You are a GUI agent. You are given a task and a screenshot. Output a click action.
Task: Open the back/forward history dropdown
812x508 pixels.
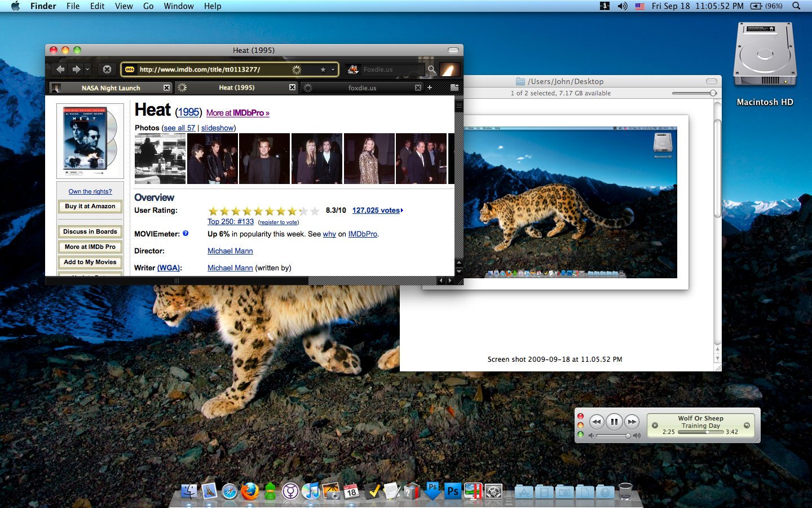[x=87, y=69]
